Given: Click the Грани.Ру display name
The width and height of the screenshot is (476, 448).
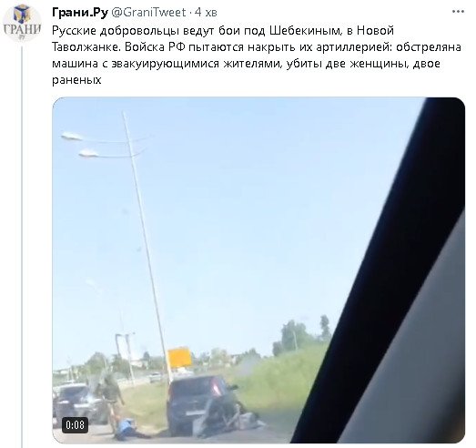Looking at the screenshot, I should 80,13.
